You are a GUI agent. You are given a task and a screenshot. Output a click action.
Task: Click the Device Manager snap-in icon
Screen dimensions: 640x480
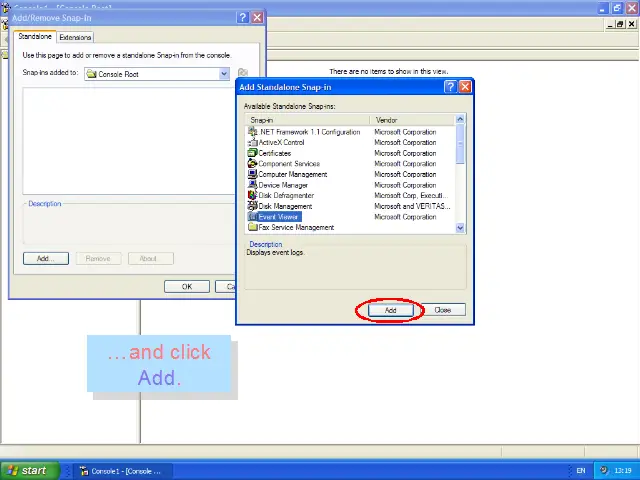tap(253, 185)
